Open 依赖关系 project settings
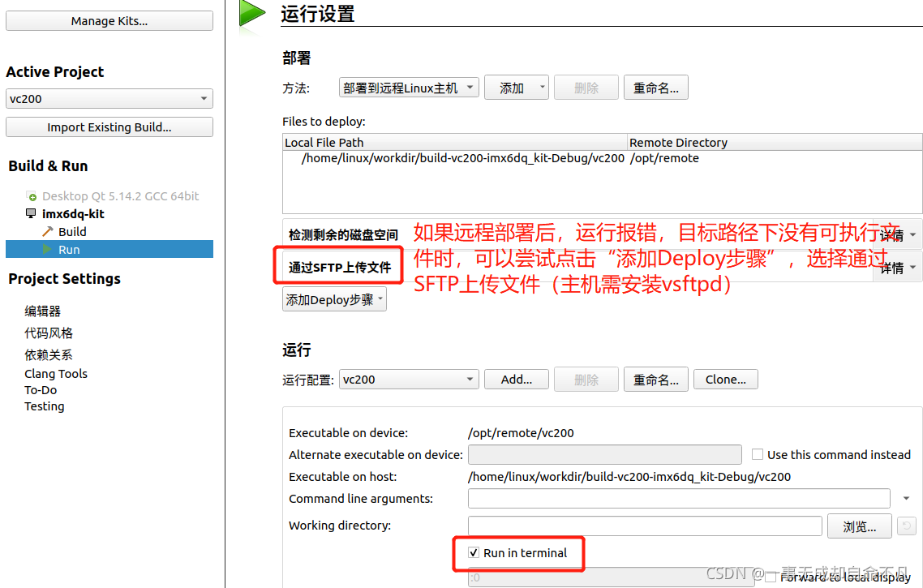 tap(49, 355)
